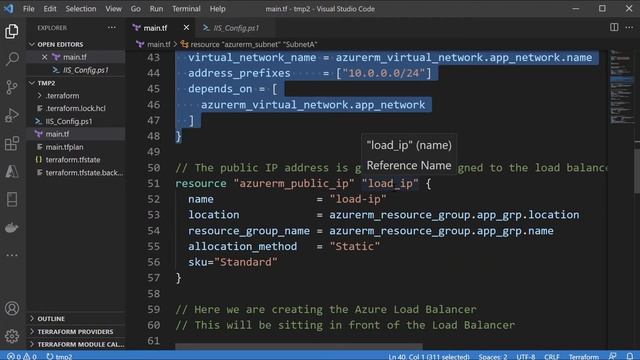Image resolution: width=640 pixels, height=360 pixels.
Task: Change end of line sequence CRLF
Action: 551,356
